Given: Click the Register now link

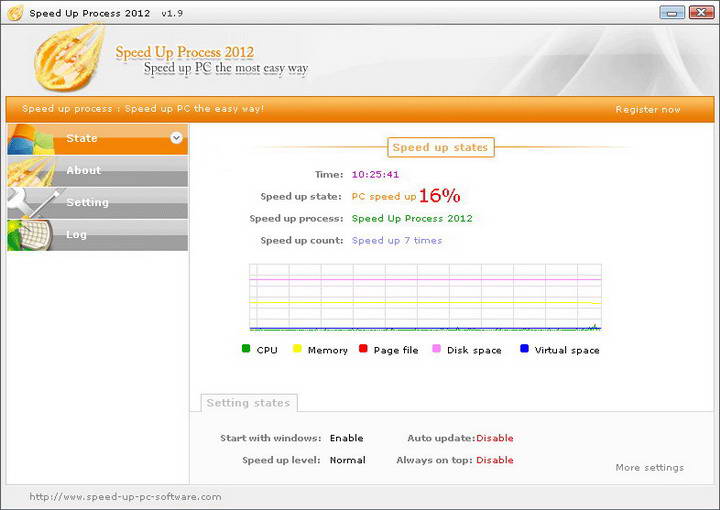Looking at the screenshot, I should point(647,110).
